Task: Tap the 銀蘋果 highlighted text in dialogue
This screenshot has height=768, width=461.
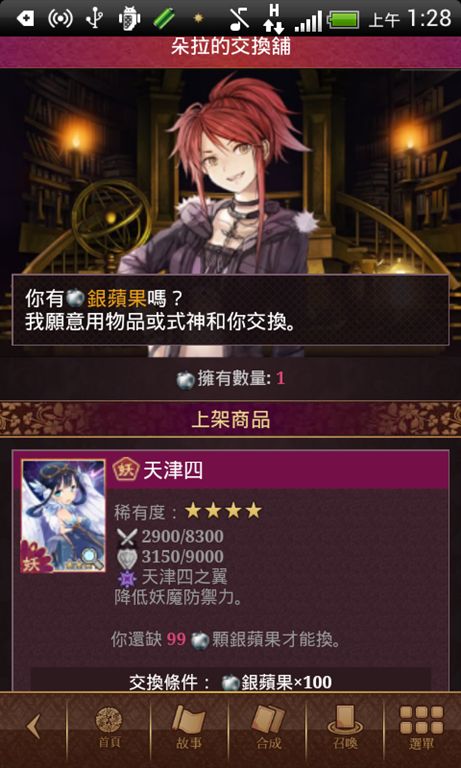Action: (117, 298)
